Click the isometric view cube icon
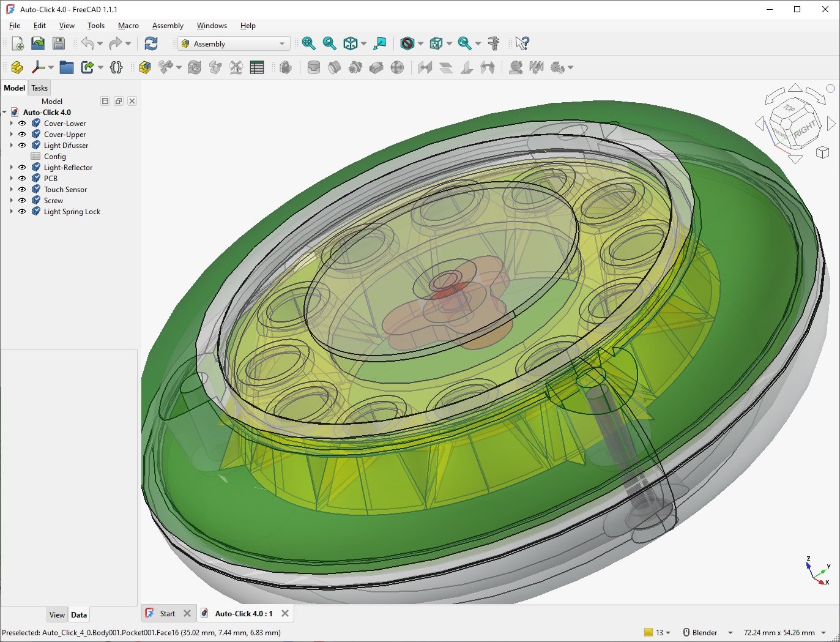The height and width of the screenshot is (642, 840). click(x=351, y=43)
